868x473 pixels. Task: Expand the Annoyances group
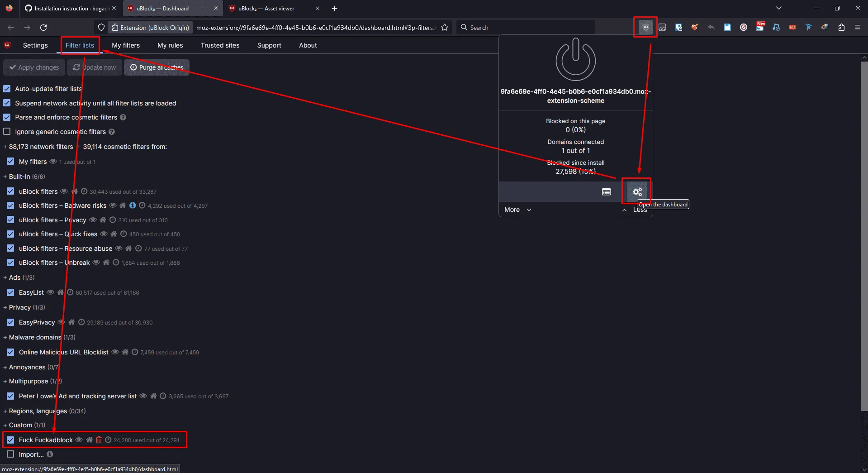(31, 367)
